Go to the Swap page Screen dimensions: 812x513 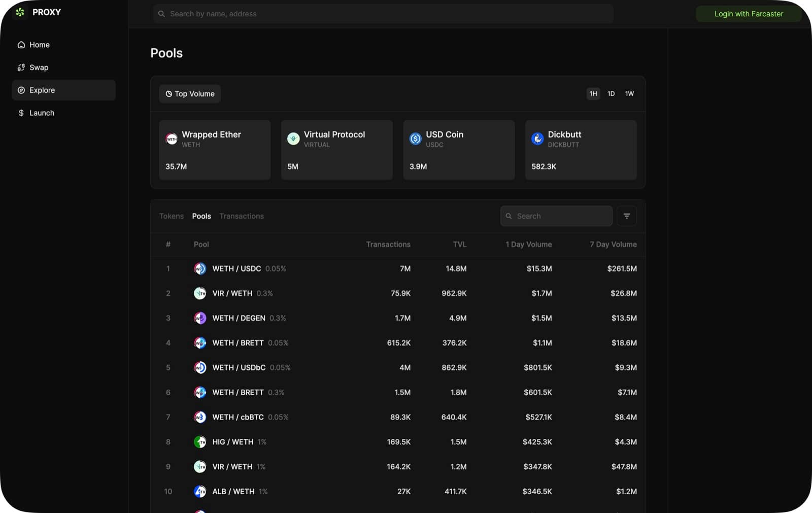(63, 67)
